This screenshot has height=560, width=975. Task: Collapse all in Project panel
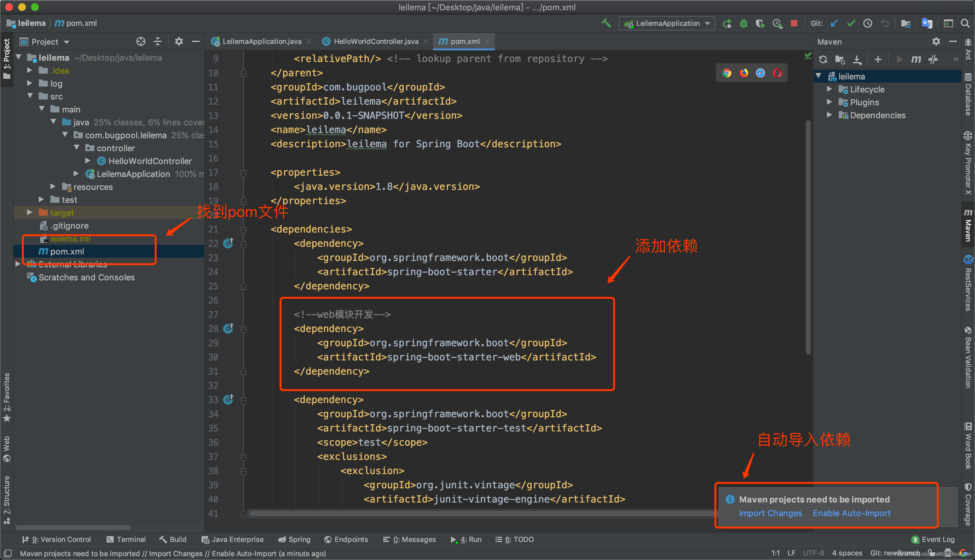(158, 42)
